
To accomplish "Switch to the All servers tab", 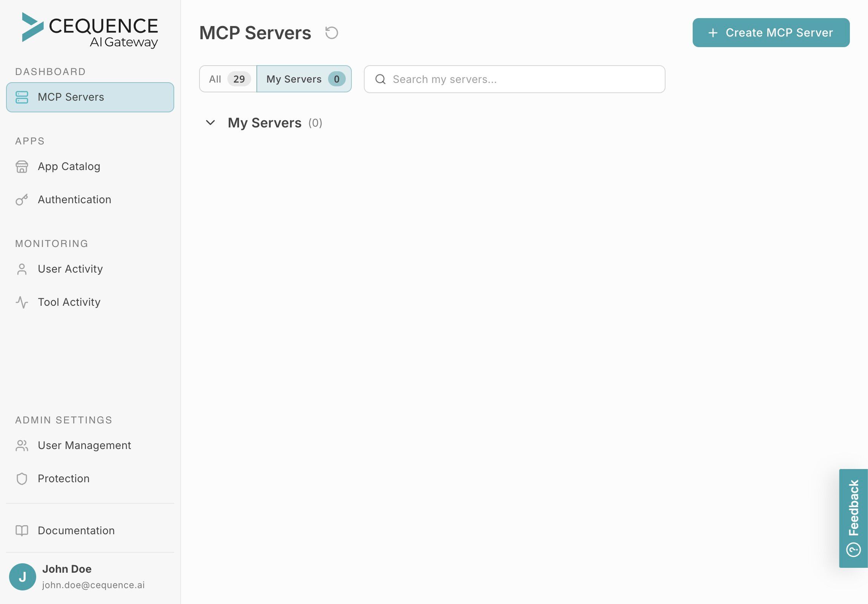I will point(228,79).
